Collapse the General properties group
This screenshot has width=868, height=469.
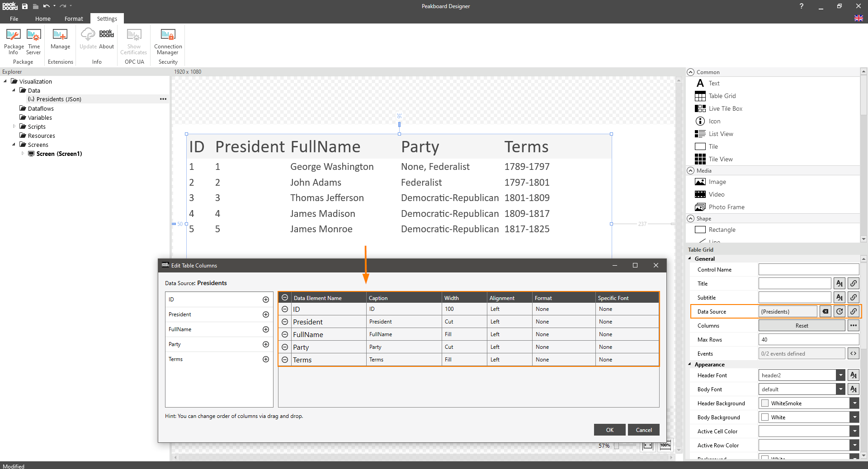click(690, 259)
